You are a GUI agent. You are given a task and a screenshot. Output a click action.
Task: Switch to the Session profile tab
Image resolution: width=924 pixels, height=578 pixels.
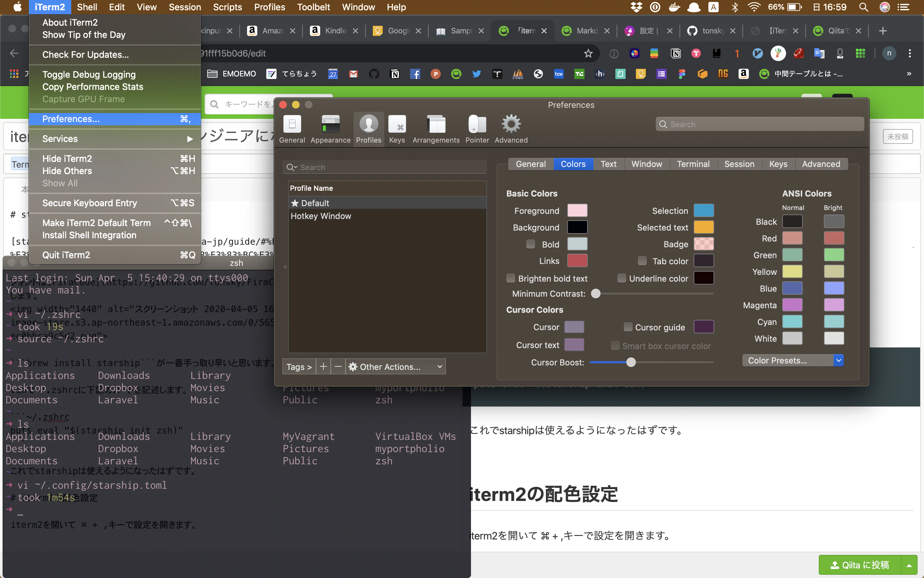pyautogui.click(x=739, y=164)
